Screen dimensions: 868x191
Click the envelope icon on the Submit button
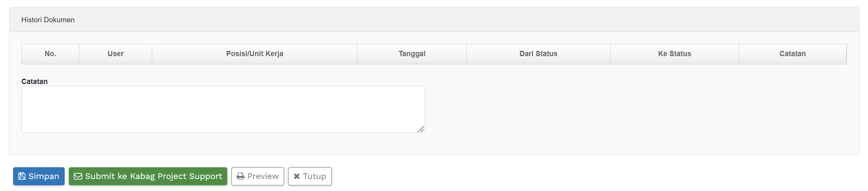point(78,176)
